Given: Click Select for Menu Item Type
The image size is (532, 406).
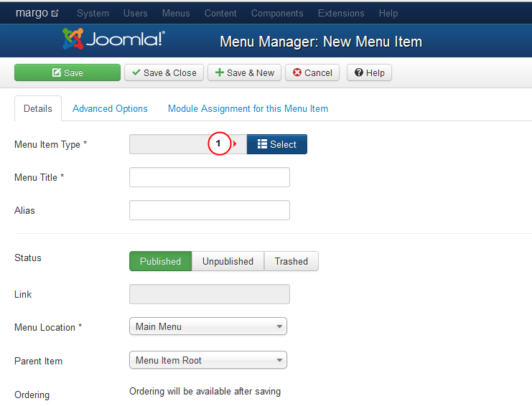Looking at the screenshot, I should click(277, 144).
